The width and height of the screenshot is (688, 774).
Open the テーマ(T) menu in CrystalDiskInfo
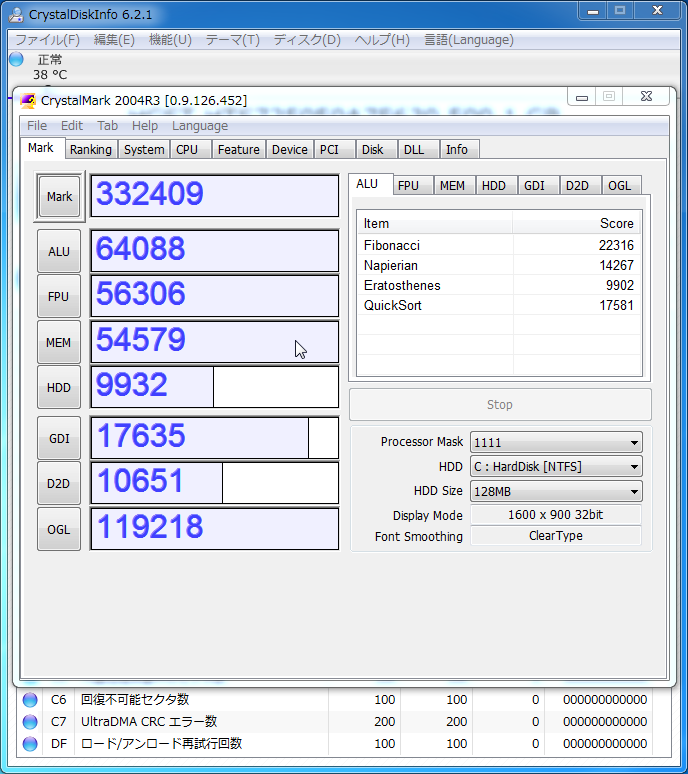coord(232,39)
